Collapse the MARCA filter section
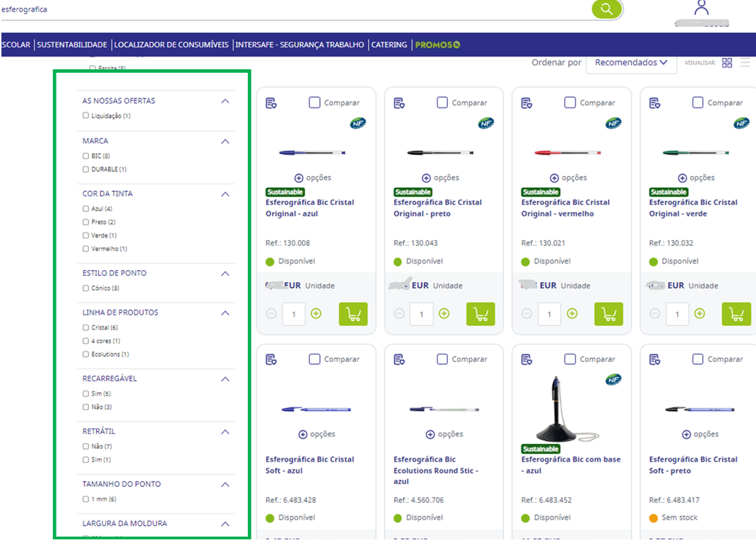The image size is (756, 545). pyautogui.click(x=225, y=141)
